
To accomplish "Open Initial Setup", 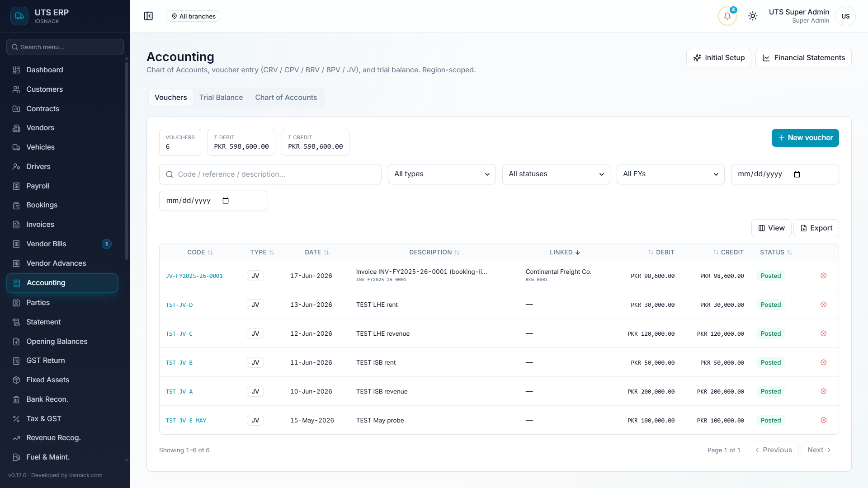I will (718, 58).
